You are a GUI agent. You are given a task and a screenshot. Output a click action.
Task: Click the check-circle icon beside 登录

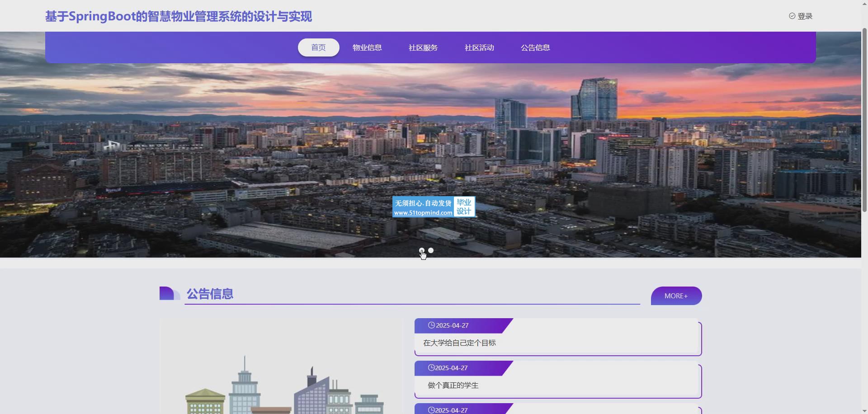(792, 16)
